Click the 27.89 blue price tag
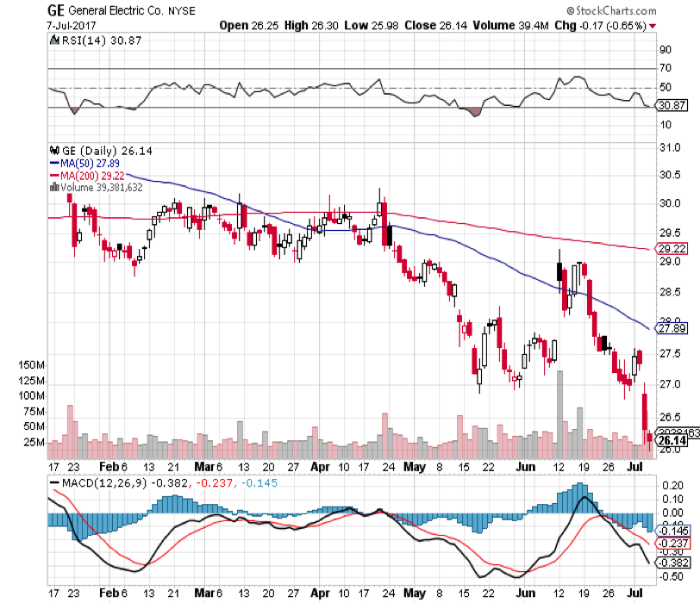This screenshot has height=603, width=700. (670, 328)
